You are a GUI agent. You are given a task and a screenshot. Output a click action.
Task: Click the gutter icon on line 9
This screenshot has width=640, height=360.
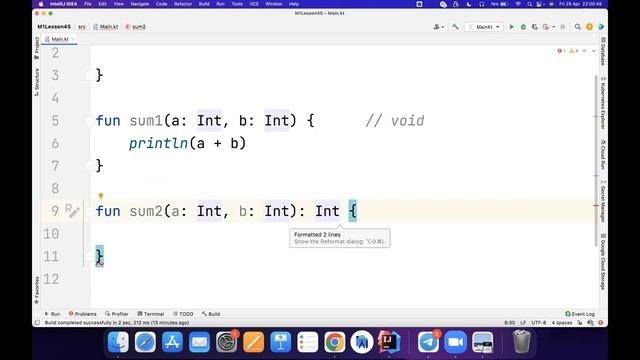tap(72, 211)
